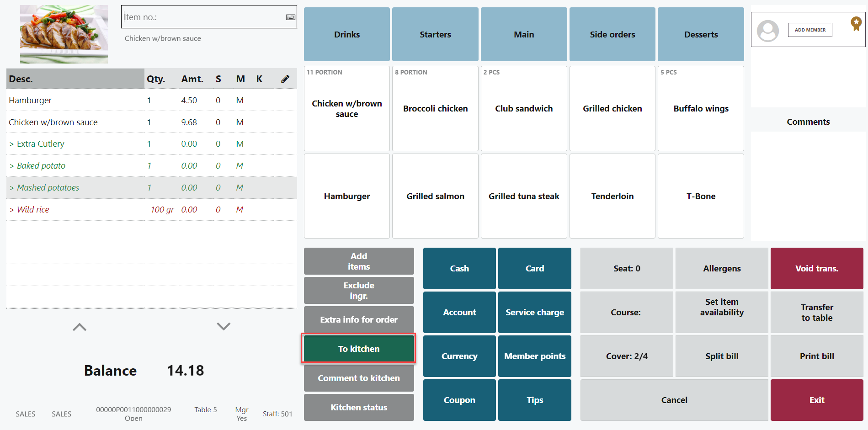Click the member avatar icon
Viewport: 868px width, 430px height.
pyautogui.click(x=767, y=31)
